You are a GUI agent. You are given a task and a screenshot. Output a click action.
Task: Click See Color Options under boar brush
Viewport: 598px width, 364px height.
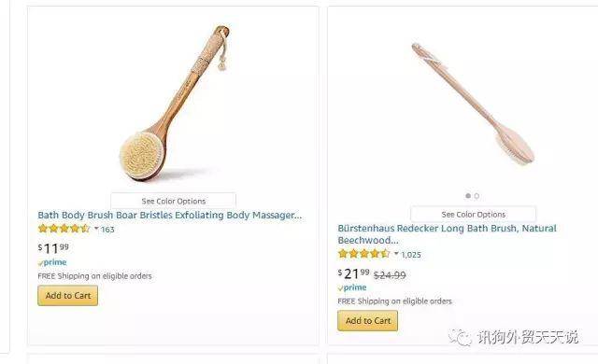tap(173, 201)
